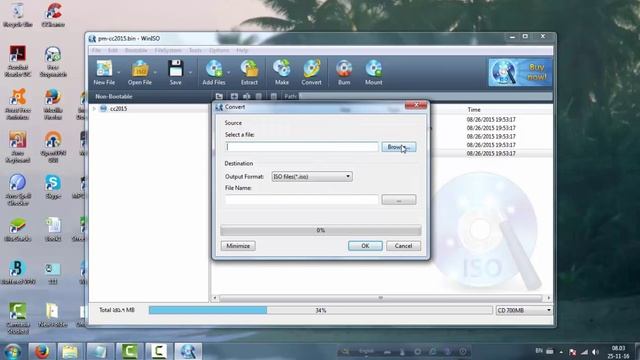This screenshot has height=360, width=640.
Task: Click the volume speaker tray icon
Action: click(x=596, y=352)
